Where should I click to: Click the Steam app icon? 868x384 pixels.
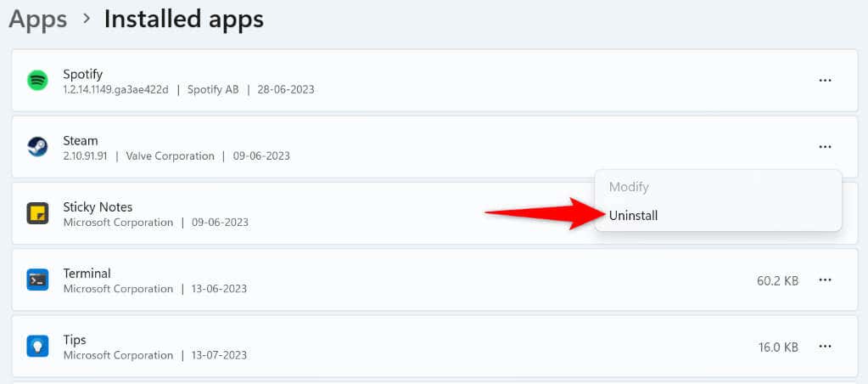[37, 147]
